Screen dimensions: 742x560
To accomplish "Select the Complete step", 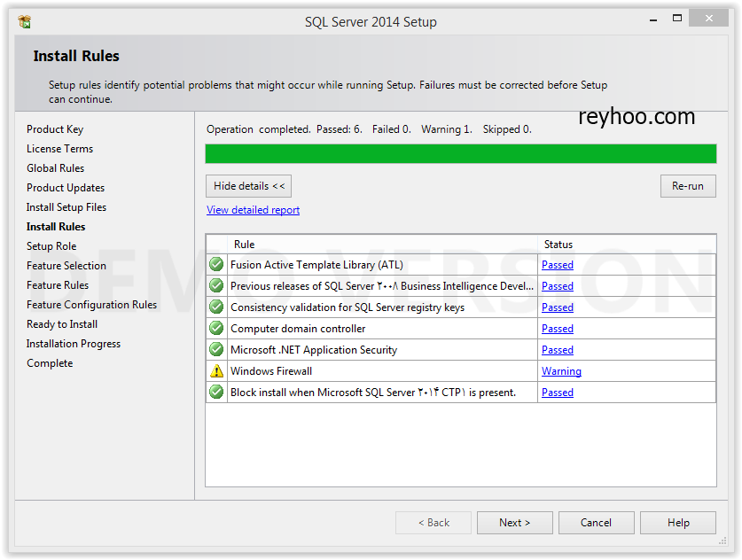I will 50,363.
